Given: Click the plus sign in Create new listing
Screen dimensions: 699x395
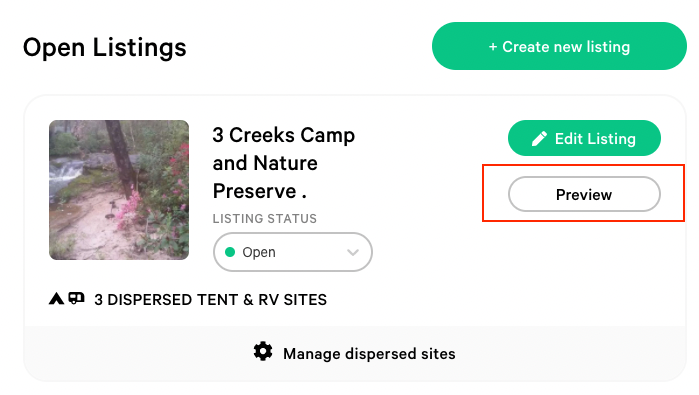Looking at the screenshot, I should (x=493, y=47).
